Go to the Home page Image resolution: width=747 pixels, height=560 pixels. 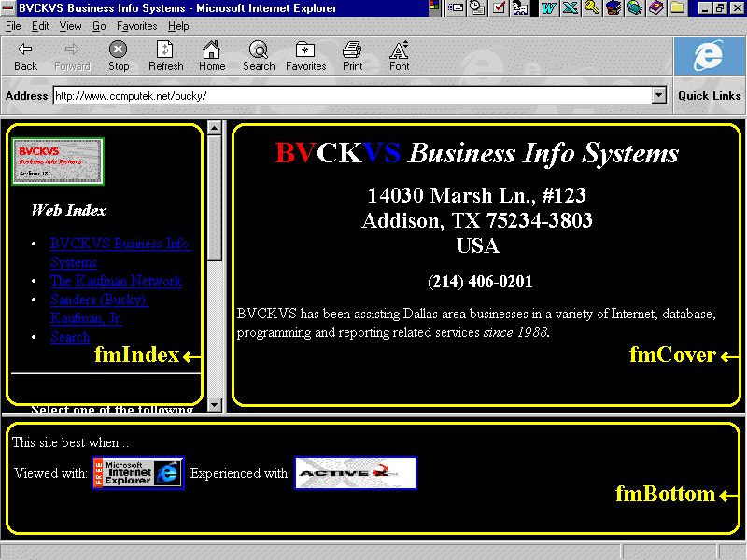[212, 56]
